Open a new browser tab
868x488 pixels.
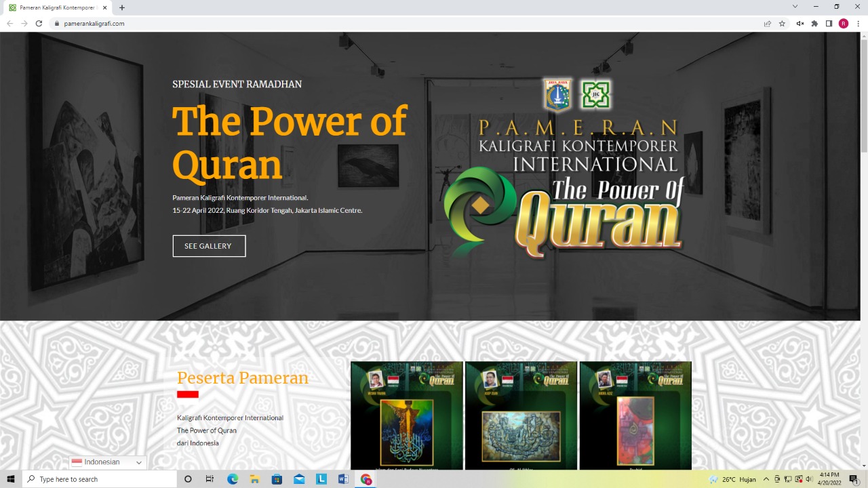(122, 7)
